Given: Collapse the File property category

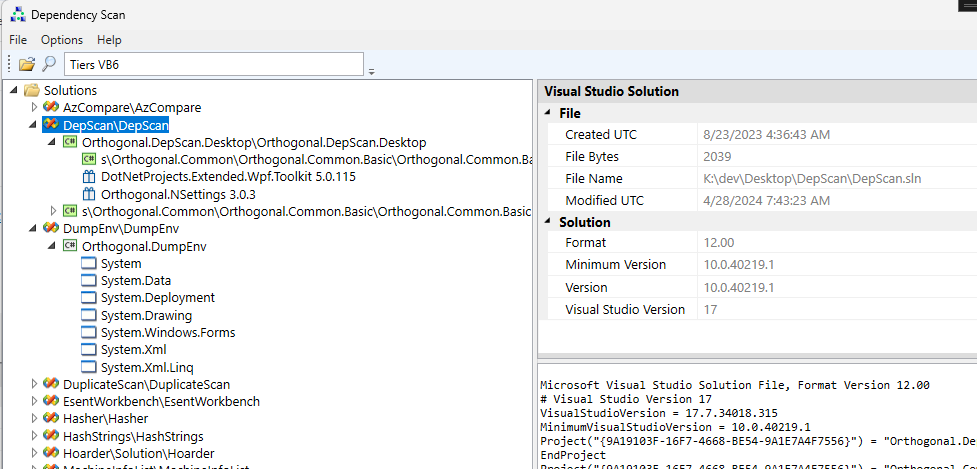Looking at the screenshot, I should click(x=548, y=113).
